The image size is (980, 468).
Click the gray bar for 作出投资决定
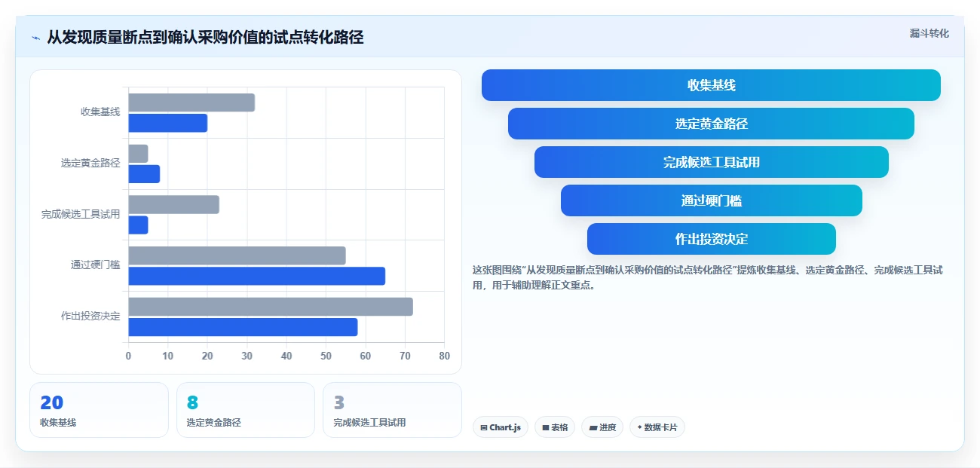271,307
